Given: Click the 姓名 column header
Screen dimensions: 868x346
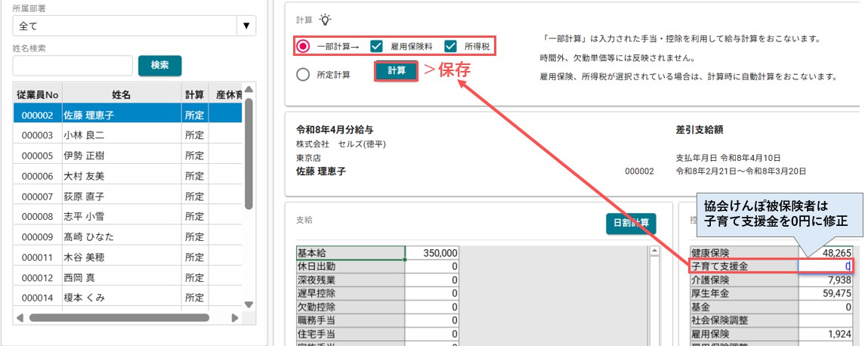Looking at the screenshot, I should pyautogui.click(x=121, y=94).
